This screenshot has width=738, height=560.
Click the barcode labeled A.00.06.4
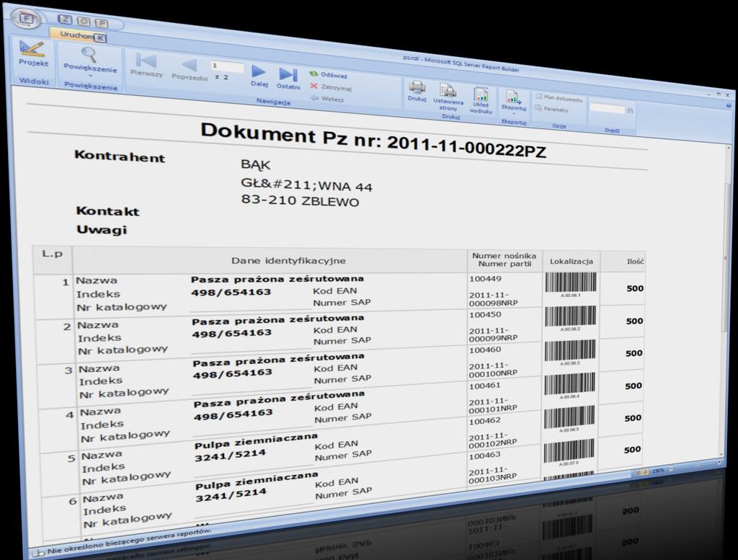(569, 384)
